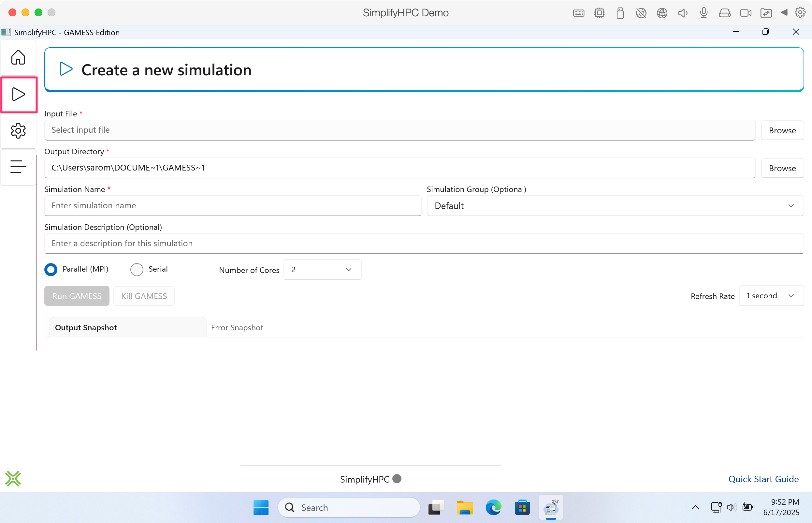Image resolution: width=812 pixels, height=523 pixels.
Task: Open the Quick Start Guide link
Action: tap(763, 479)
